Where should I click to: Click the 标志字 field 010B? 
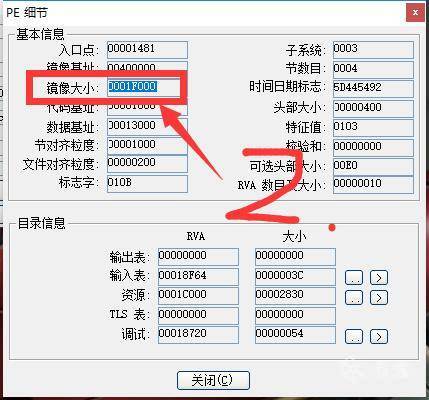coord(147,184)
